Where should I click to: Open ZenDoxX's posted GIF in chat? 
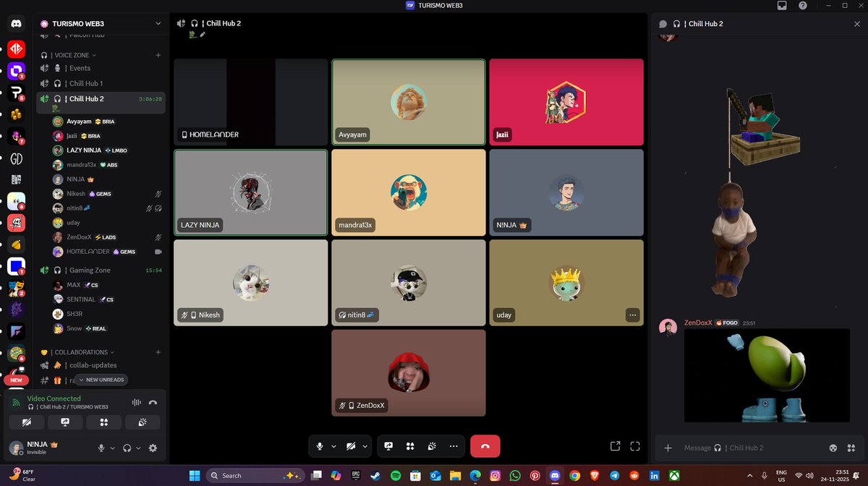pyautogui.click(x=766, y=375)
